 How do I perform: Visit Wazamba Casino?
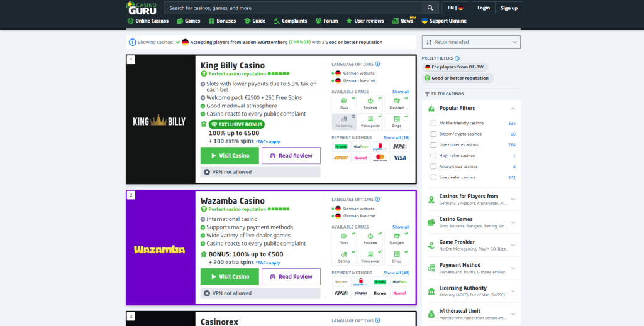[230, 277]
